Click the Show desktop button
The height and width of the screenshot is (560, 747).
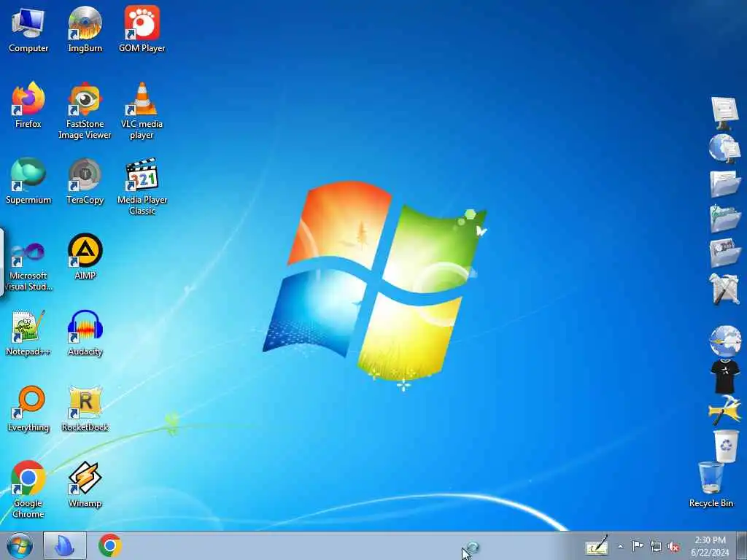tap(743, 545)
